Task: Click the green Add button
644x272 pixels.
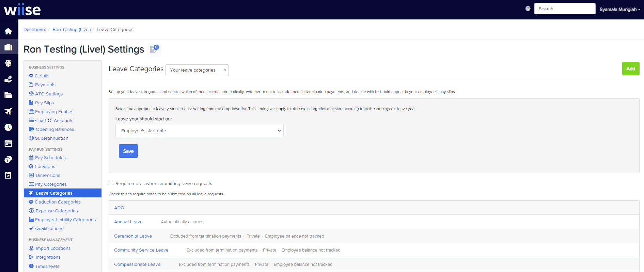Action: pyautogui.click(x=631, y=69)
